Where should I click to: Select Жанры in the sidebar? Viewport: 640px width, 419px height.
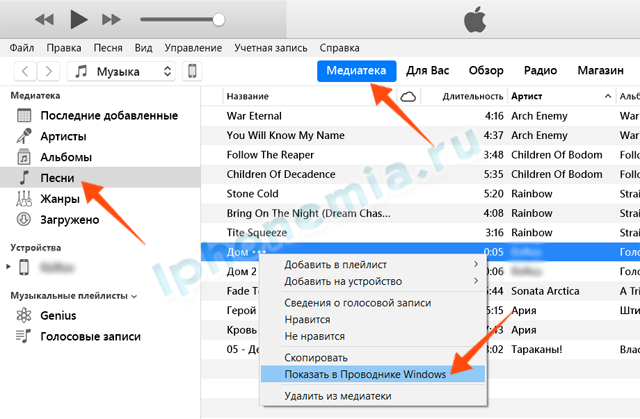point(60,199)
